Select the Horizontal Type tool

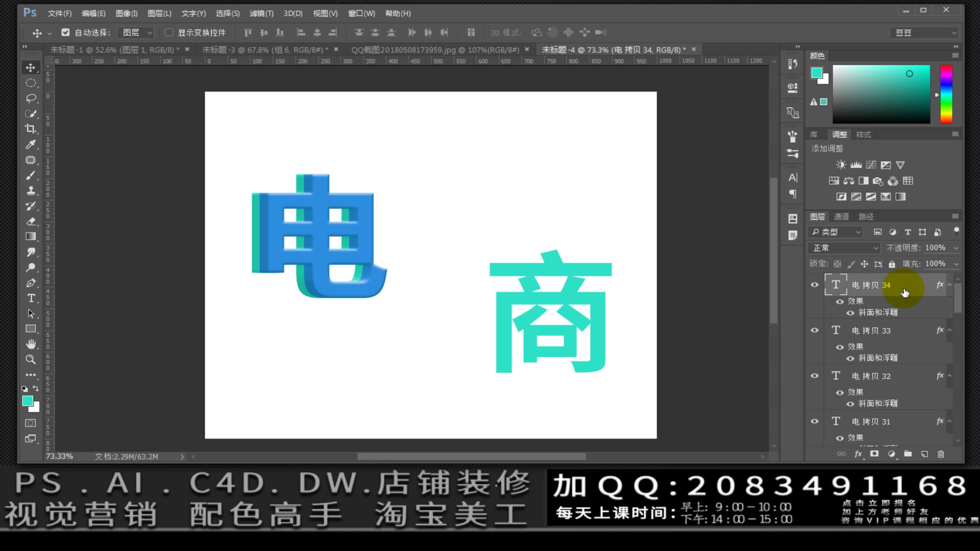coord(31,298)
